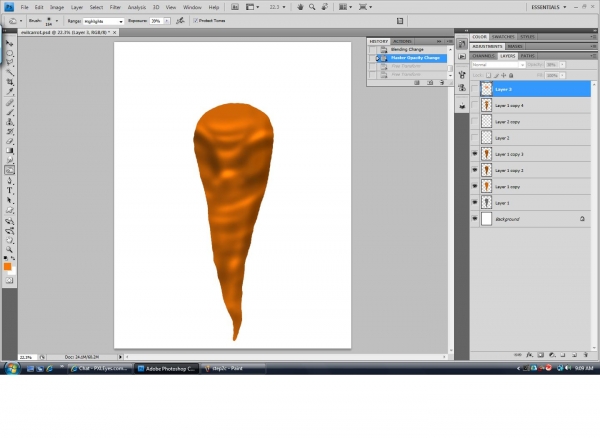Select the Brush tool
Image resolution: width=600 pixels, height=438 pixels.
coord(10,112)
